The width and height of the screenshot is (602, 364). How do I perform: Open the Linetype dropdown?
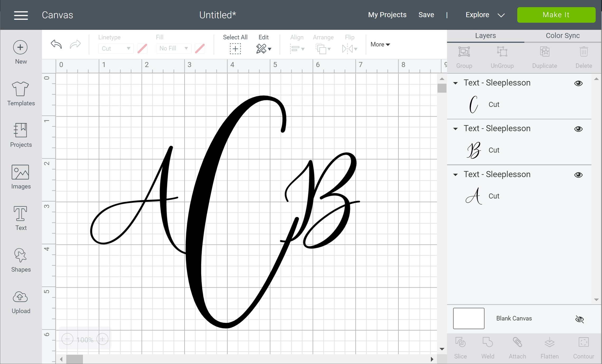(116, 48)
